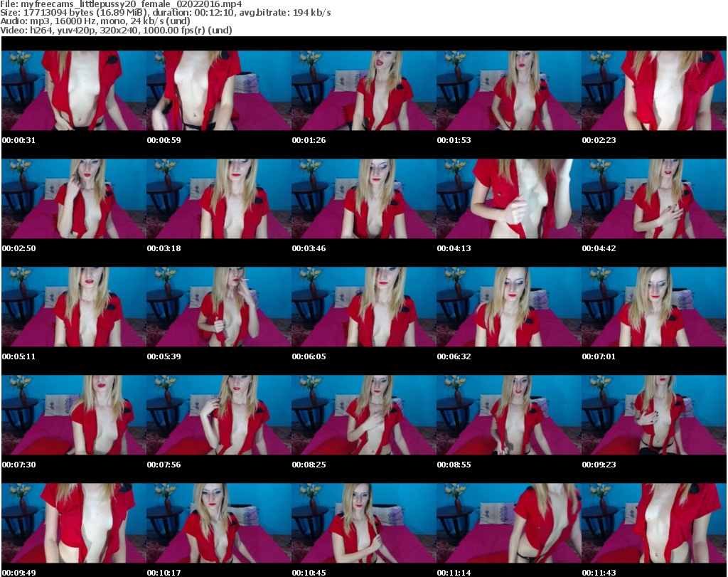
Task: Select the thumbnail above timestamp 00:00:59
Action: [x=219, y=90]
